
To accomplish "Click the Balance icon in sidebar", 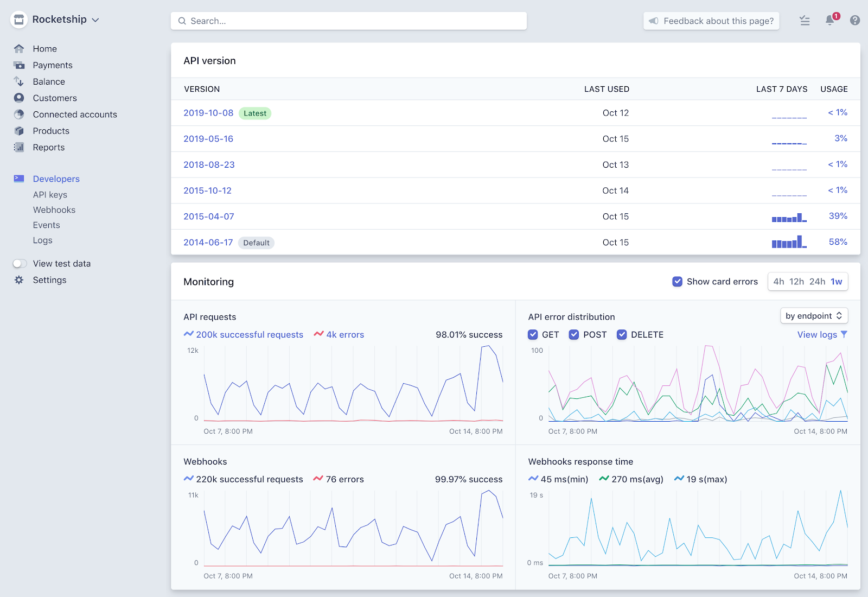I will pos(19,81).
